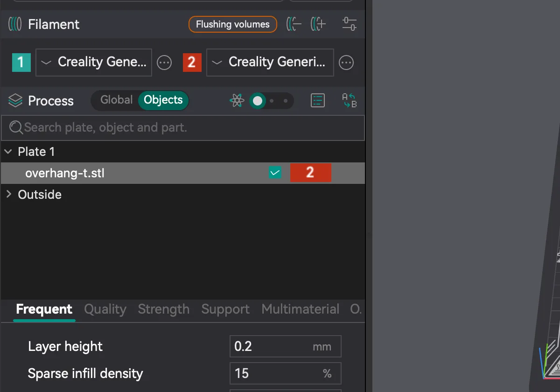Click the Layer height value field
Viewport: 560px width, 392px height.
tap(286, 346)
